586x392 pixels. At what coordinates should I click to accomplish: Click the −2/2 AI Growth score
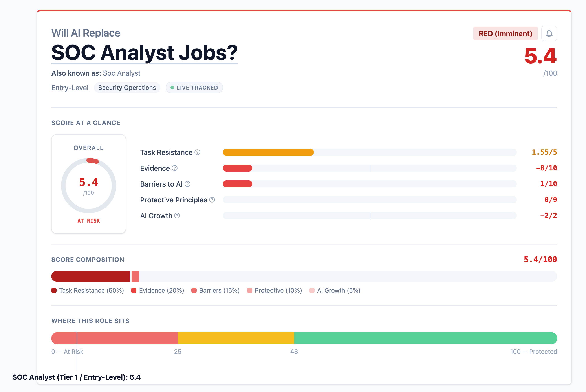pos(549,216)
